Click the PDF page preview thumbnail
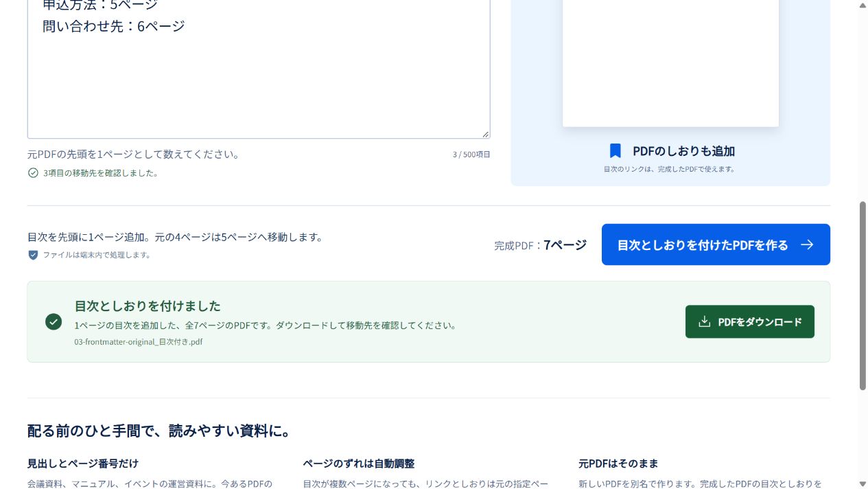Viewport: 868px width, 489px height. click(x=670, y=63)
